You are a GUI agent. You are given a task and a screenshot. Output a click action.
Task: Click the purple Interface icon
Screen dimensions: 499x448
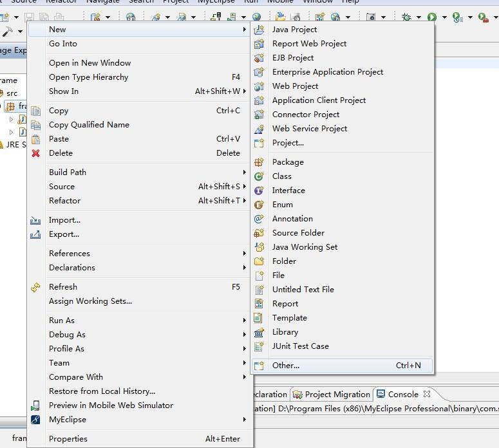point(259,191)
